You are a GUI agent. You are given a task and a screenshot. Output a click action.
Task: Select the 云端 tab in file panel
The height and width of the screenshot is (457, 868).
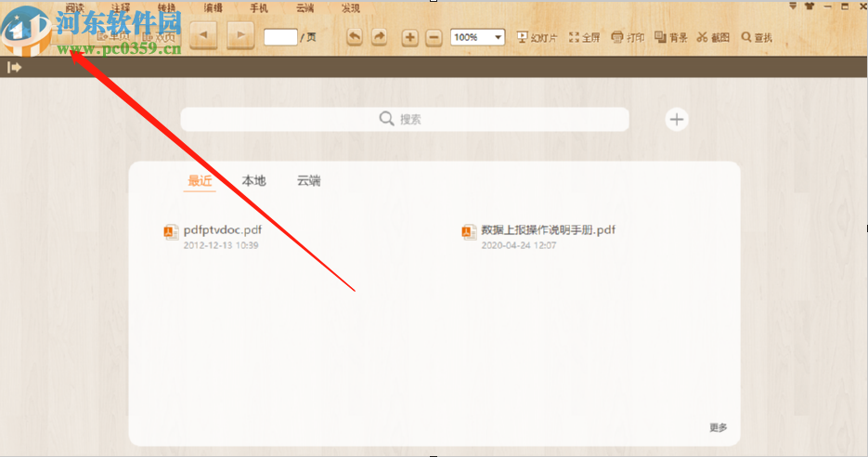coord(308,180)
